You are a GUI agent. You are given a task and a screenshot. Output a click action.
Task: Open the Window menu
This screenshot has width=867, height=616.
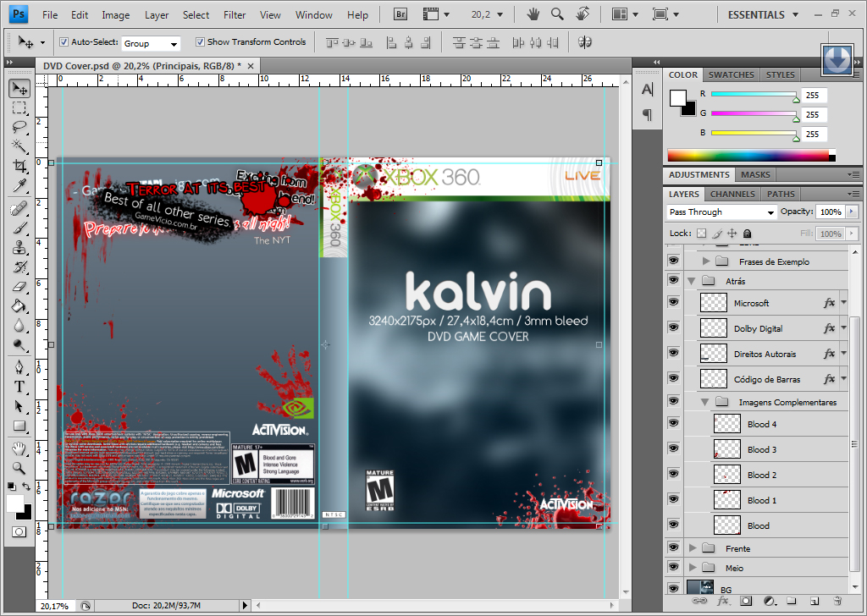click(313, 15)
